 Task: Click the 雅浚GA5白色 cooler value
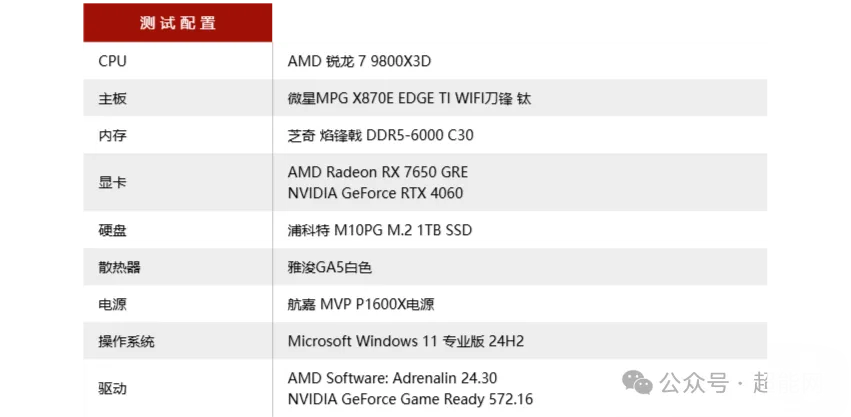tap(329, 267)
